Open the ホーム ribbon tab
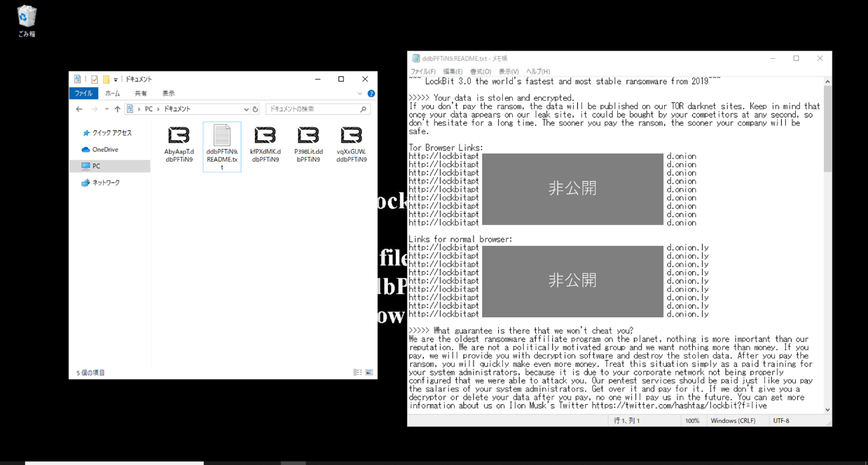This screenshot has width=868, height=465. pyautogui.click(x=112, y=94)
